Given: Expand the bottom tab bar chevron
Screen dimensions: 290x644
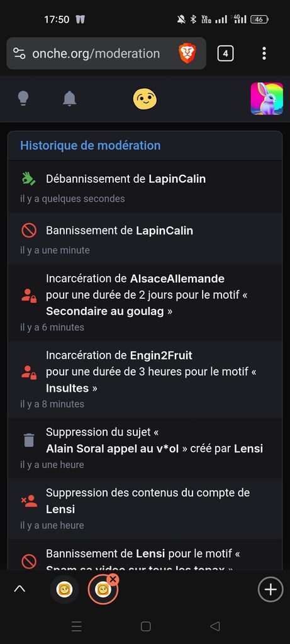Looking at the screenshot, I should pos(20,589).
